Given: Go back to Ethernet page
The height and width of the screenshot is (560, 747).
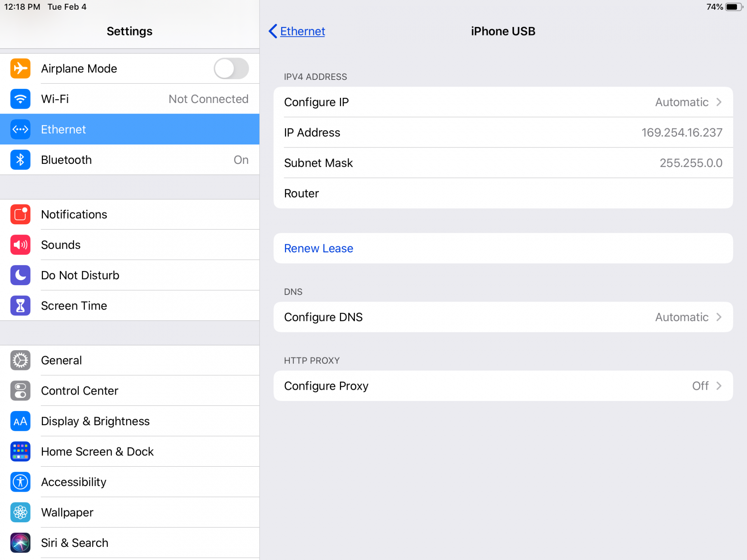Looking at the screenshot, I should point(297,31).
